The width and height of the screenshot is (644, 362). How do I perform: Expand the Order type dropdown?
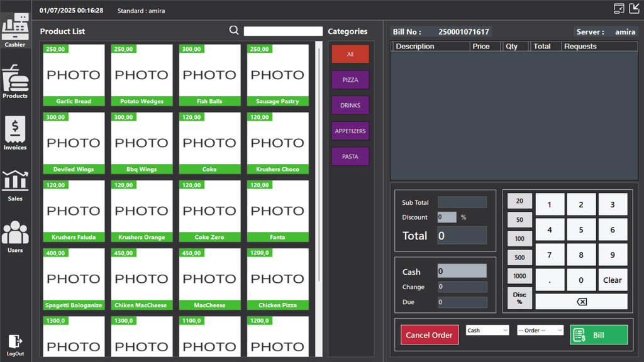[540, 331]
